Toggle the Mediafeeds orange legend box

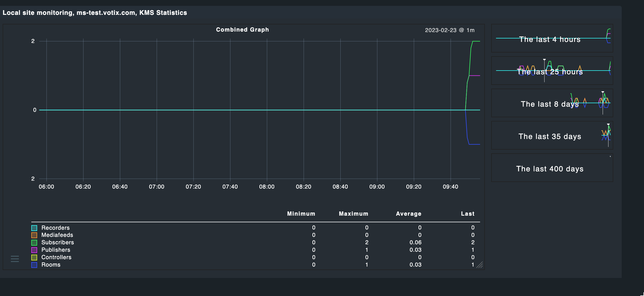tap(34, 235)
